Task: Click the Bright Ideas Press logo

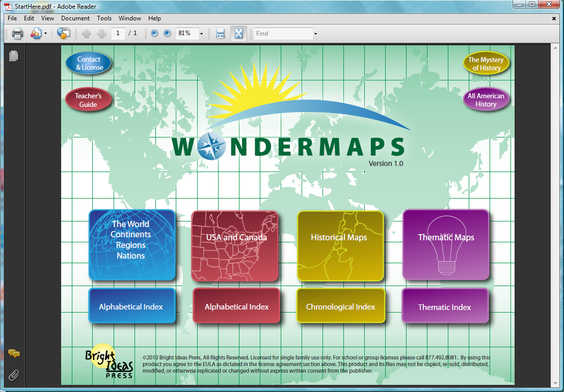Action: point(109,361)
